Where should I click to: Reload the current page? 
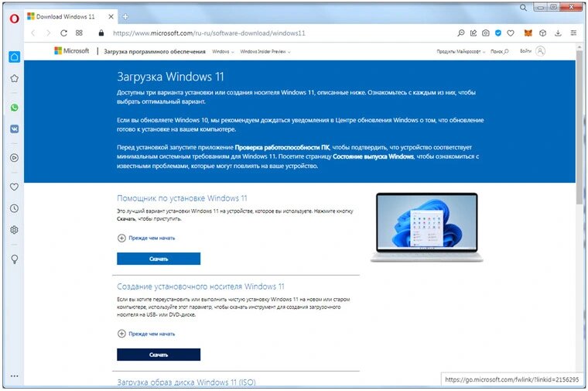click(63, 33)
